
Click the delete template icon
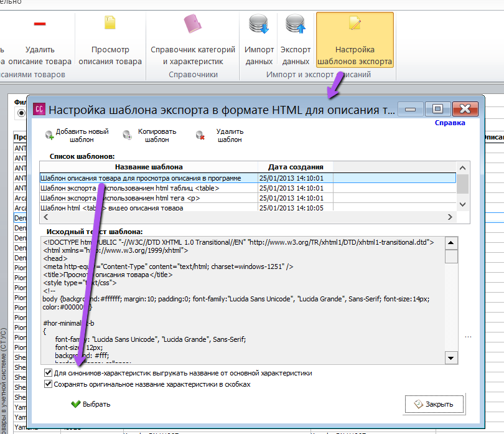click(200, 135)
